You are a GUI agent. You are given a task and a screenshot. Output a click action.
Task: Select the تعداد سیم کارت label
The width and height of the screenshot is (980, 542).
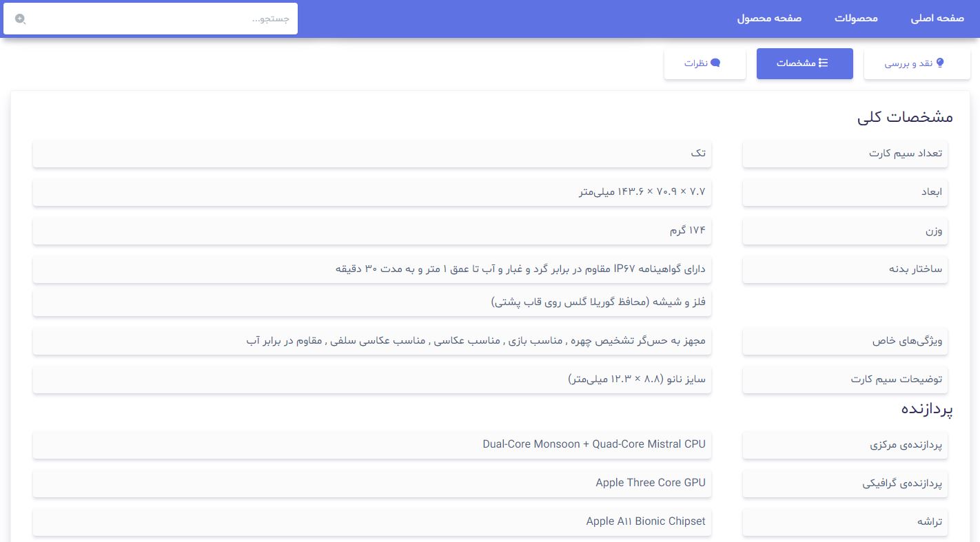click(845, 154)
